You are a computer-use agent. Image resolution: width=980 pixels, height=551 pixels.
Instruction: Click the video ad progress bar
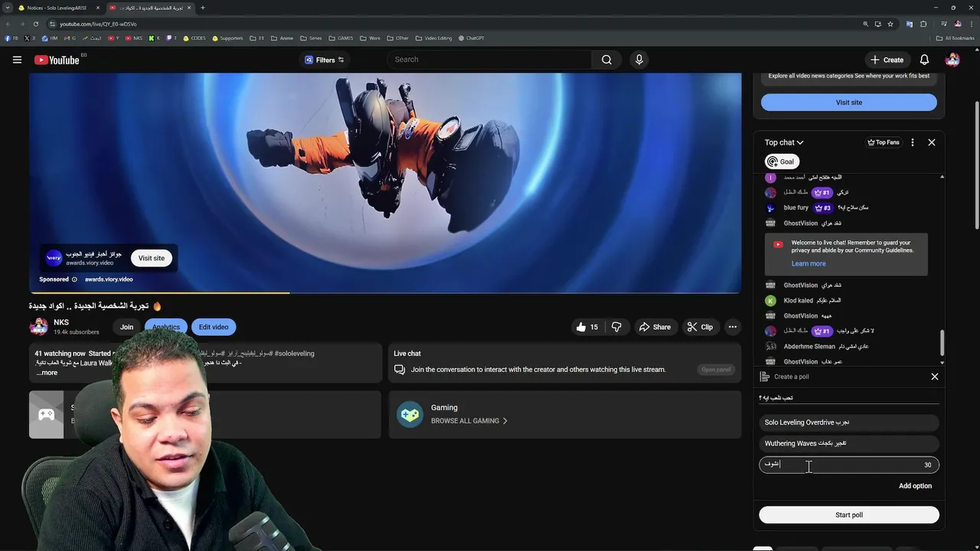pyautogui.click(x=385, y=292)
